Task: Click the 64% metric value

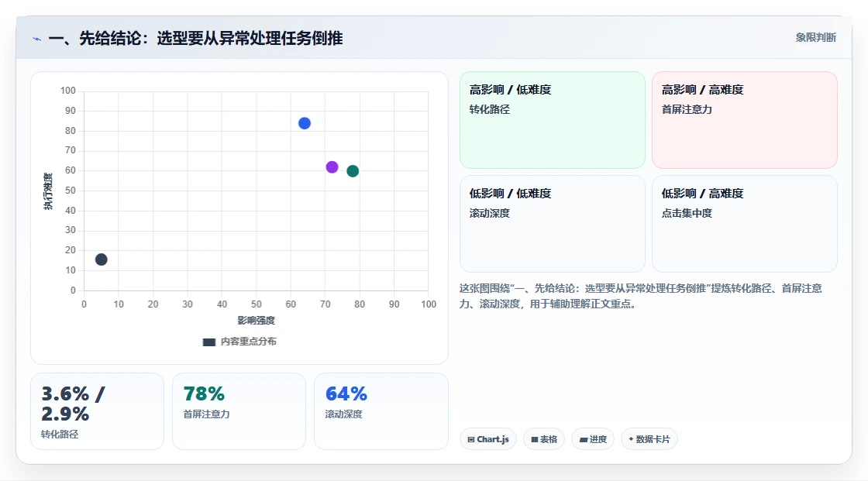Action: point(346,393)
